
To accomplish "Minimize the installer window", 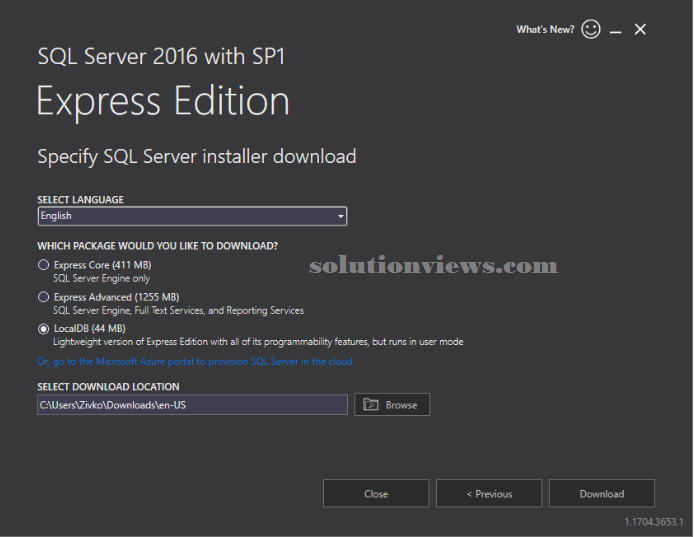I will point(615,30).
